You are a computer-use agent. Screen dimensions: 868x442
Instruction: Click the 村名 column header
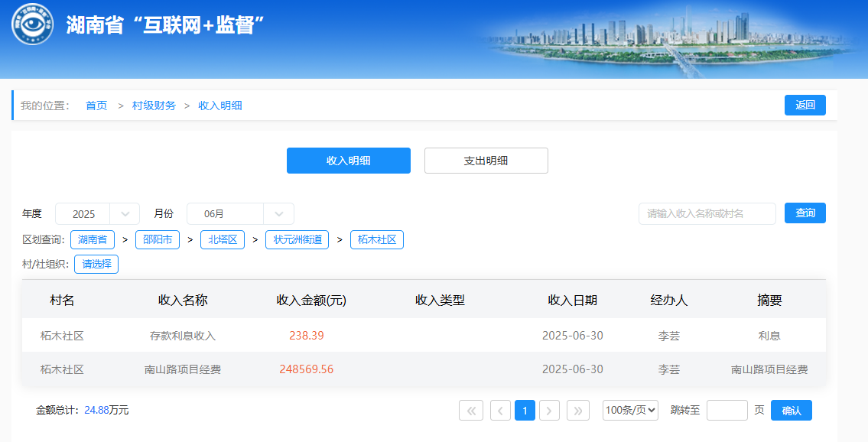[x=62, y=300]
